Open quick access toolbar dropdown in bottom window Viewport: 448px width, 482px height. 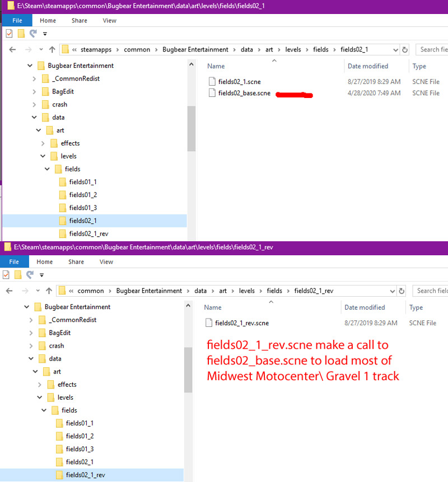coord(42,275)
